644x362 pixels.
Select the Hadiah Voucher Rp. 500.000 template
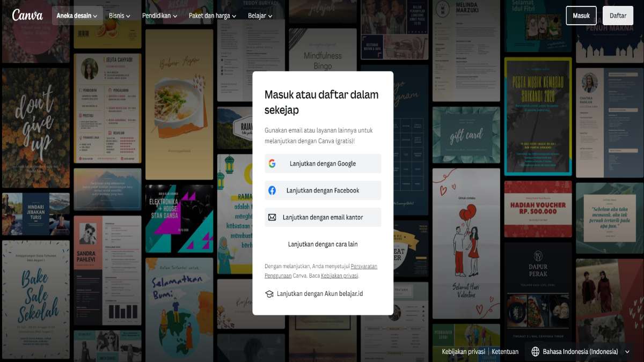pos(538,209)
